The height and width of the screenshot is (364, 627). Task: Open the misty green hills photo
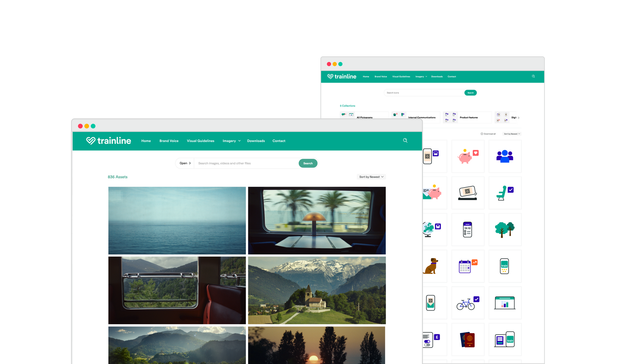coord(177,345)
